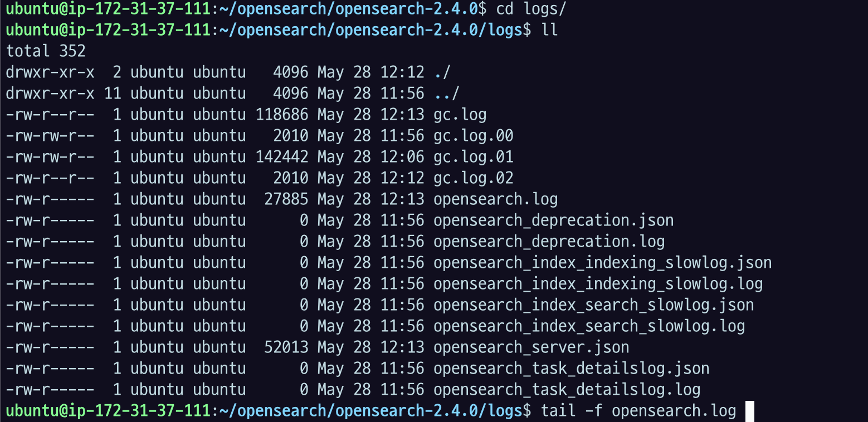
Task: Click the 'cd logs/' command text
Action: point(531,9)
